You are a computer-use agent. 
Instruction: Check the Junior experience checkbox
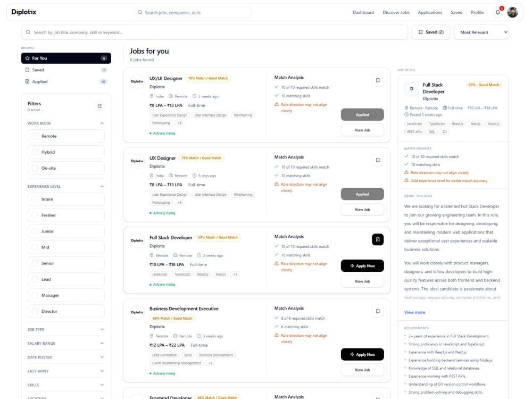35,231
